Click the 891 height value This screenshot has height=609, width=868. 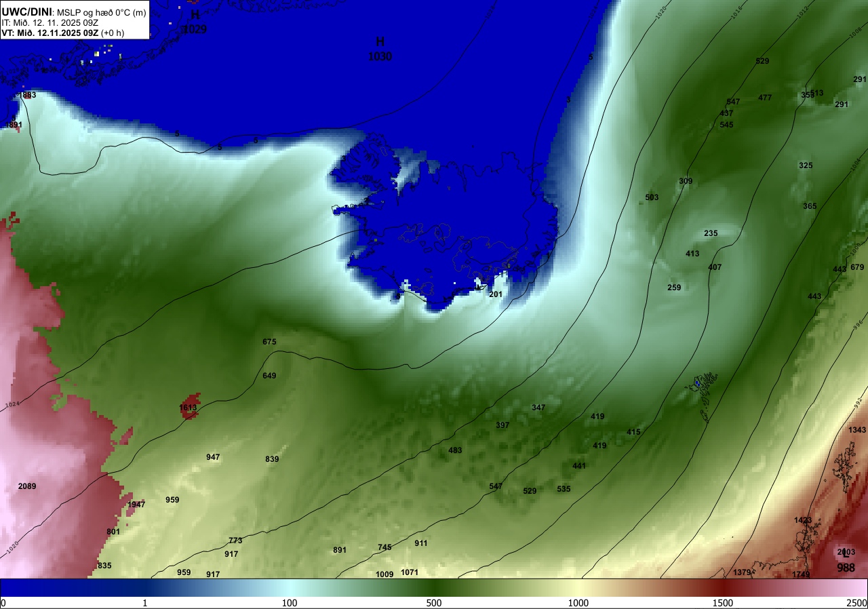340,550
